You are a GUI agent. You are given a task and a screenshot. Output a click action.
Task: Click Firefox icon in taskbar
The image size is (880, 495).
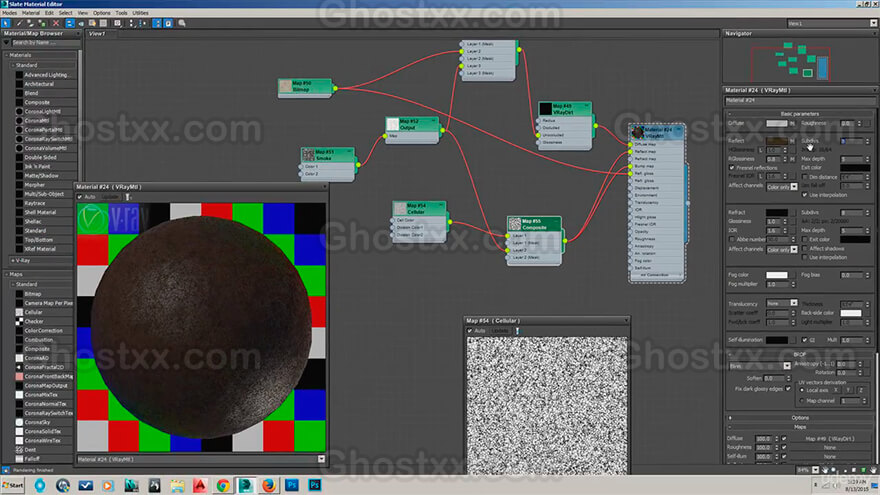(269, 485)
